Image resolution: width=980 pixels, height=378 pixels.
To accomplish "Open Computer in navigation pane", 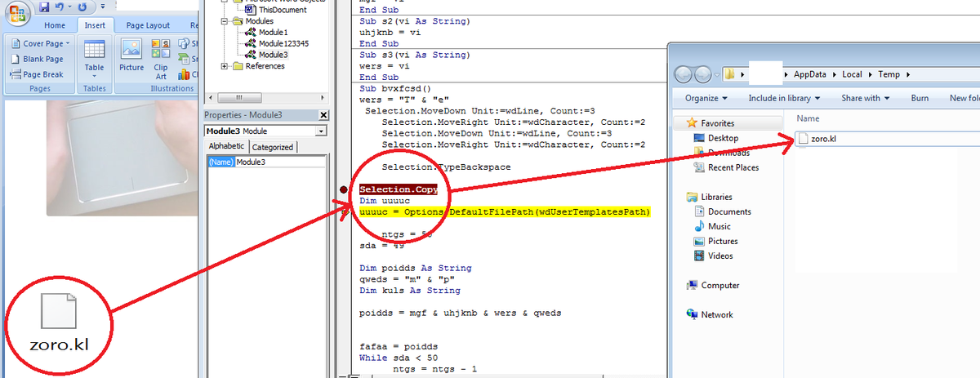I will pos(714,286).
